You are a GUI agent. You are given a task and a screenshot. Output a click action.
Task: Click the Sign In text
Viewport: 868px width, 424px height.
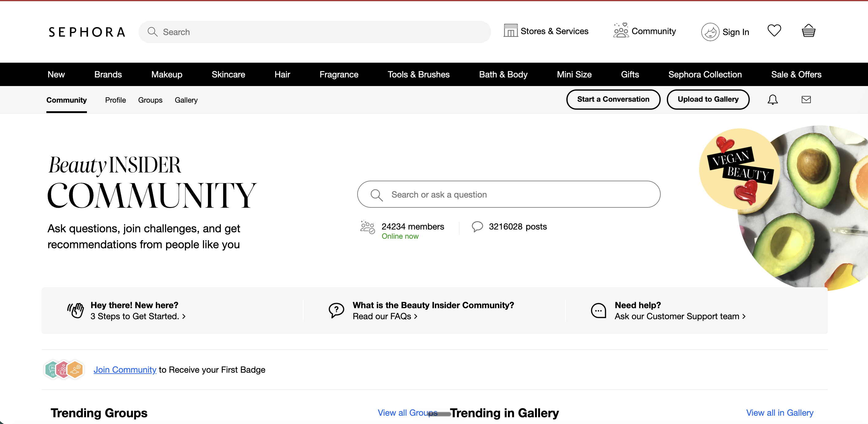(x=736, y=32)
